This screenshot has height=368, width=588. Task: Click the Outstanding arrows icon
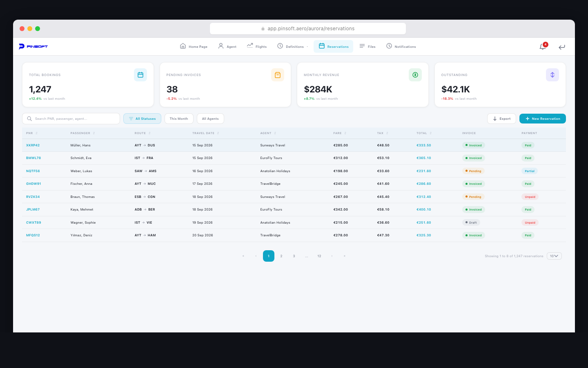(x=552, y=75)
